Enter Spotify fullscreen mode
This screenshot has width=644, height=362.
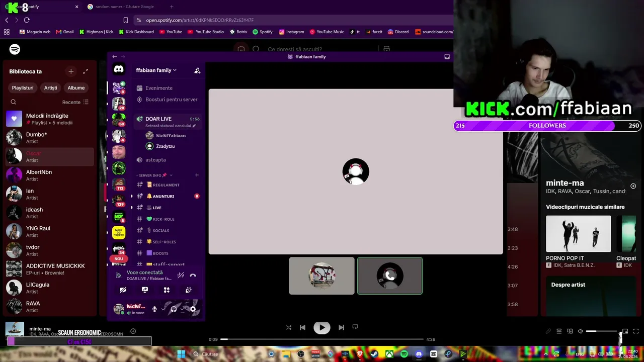pos(636,331)
